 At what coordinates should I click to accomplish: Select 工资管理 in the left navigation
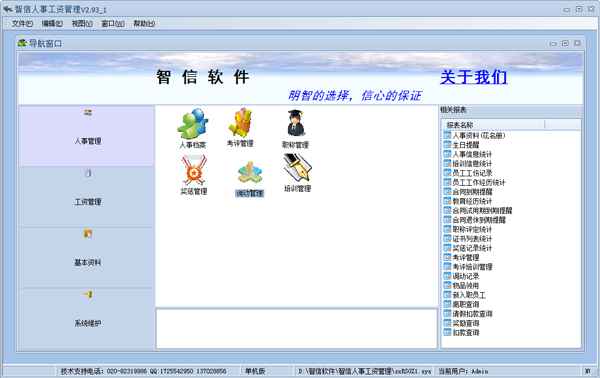[x=86, y=197]
